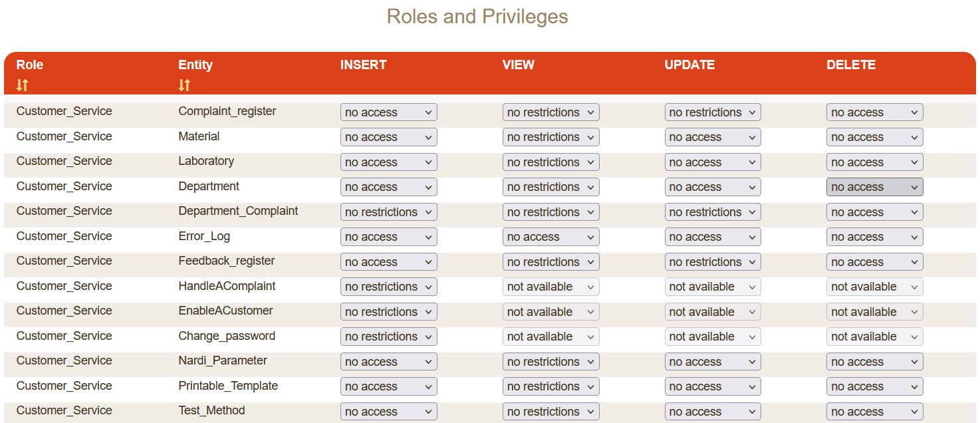Sort the table by the Role column

pyautogui.click(x=23, y=85)
